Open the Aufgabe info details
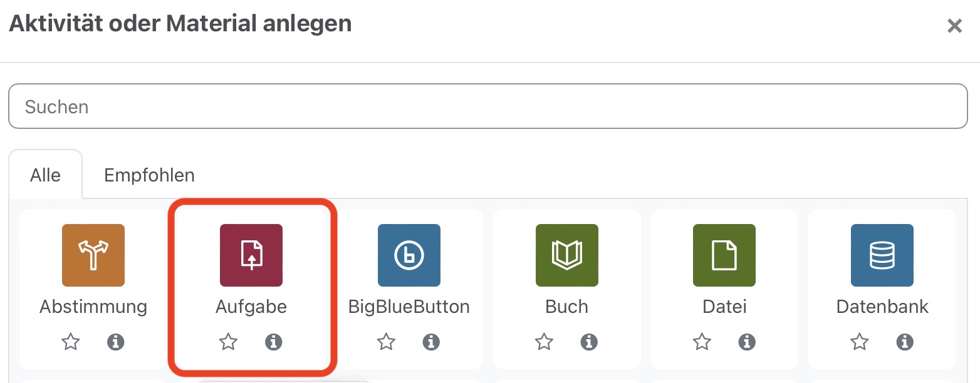The image size is (980, 383). tap(273, 342)
